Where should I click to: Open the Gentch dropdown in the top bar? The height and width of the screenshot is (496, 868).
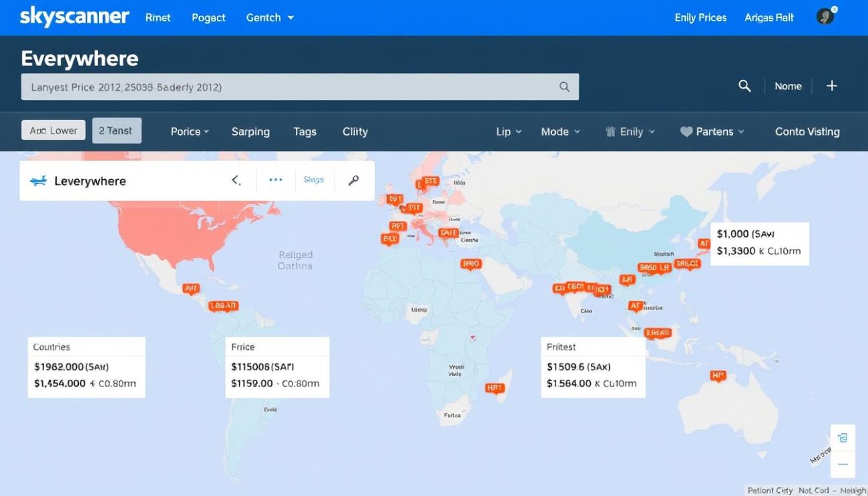pyautogui.click(x=269, y=17)
